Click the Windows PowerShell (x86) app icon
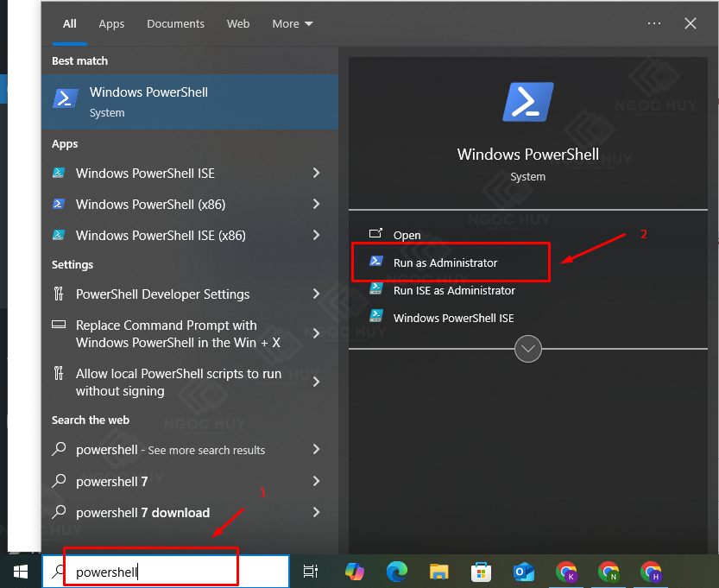The image size is (719, 588). [x=58, y=204]
